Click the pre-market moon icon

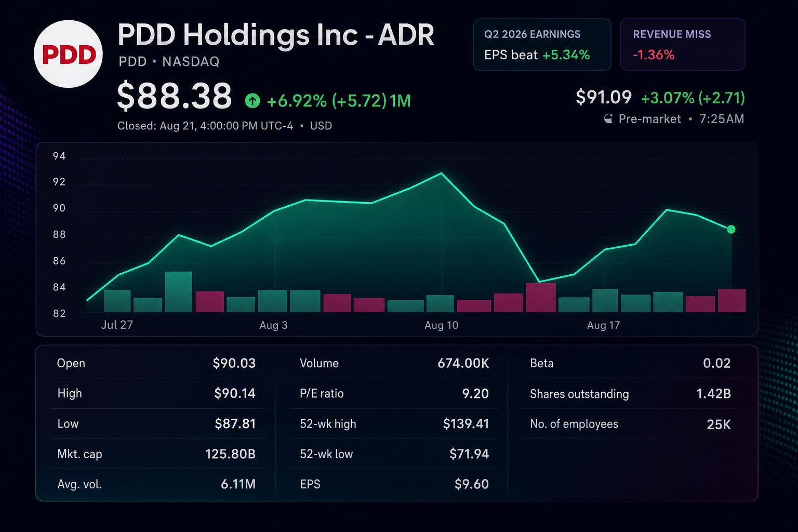608,119
